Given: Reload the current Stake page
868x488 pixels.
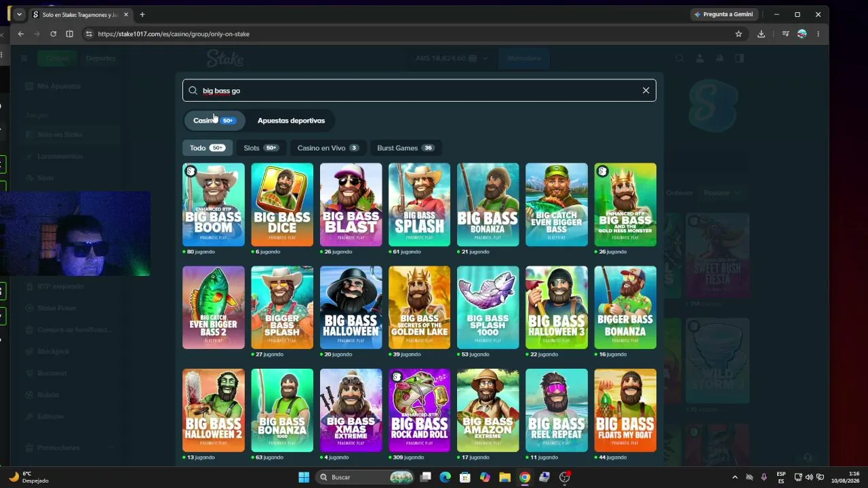Looking at the screenshot, I should pos(54,34).
